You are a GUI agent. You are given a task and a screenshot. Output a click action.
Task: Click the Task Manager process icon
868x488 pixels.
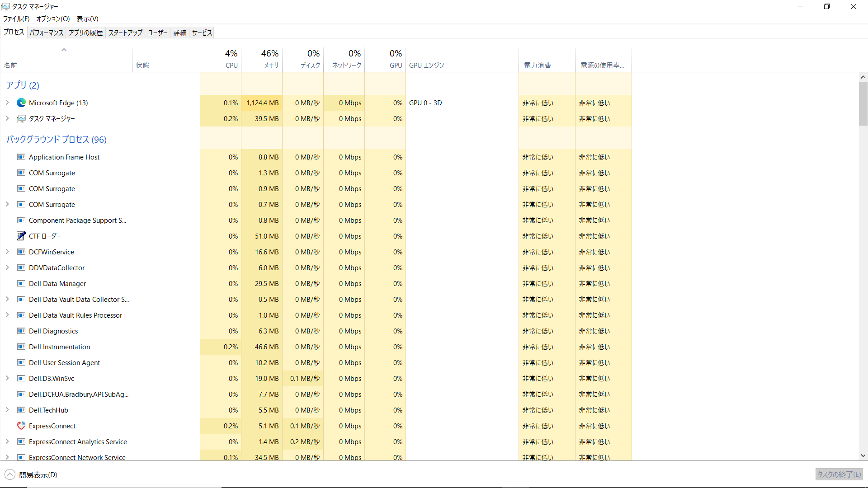pyautogui.click(x=21, y=119)
